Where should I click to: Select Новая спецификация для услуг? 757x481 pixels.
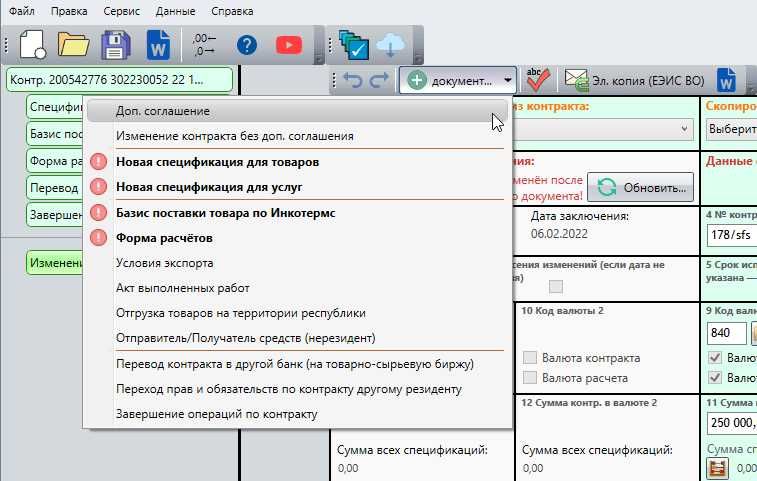297,187
